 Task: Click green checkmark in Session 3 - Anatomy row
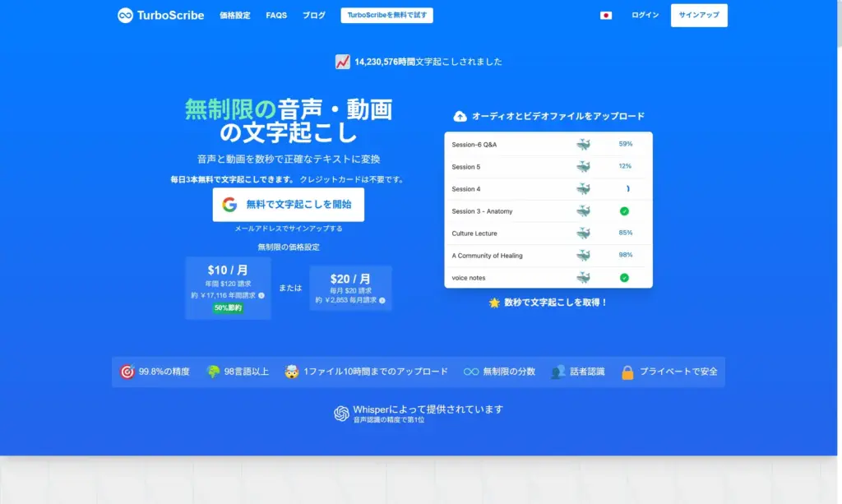(x=624, y=211)
